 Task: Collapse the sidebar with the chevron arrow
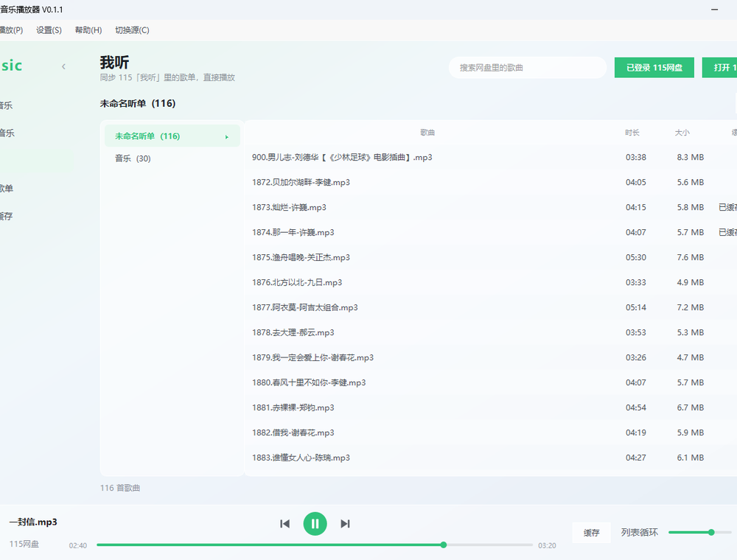[63, 67]
